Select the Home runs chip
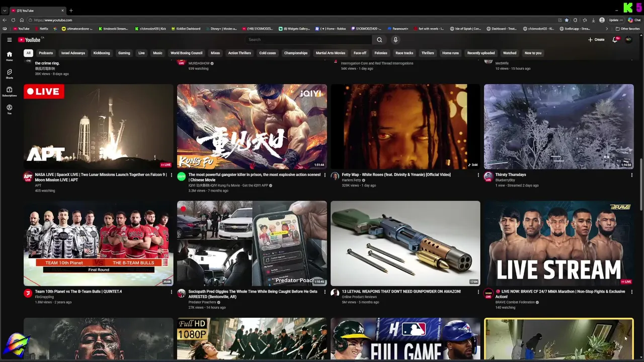The image size is (644, 362). (450, 53)
